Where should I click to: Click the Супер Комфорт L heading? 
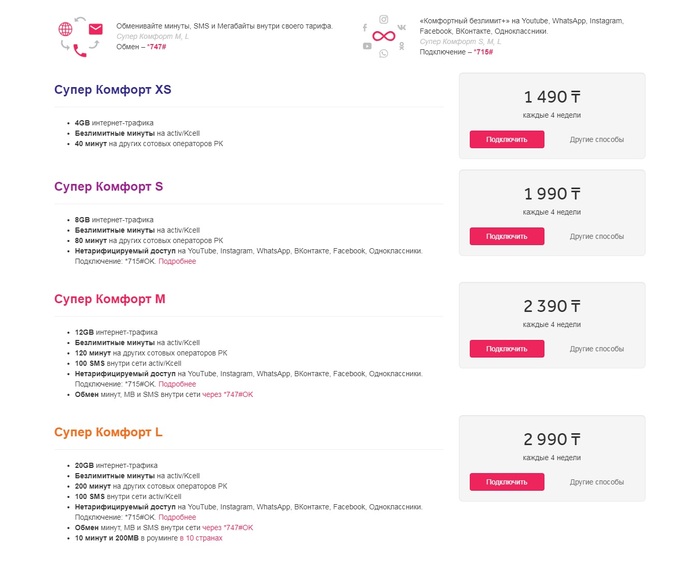(x=109, y=432)
